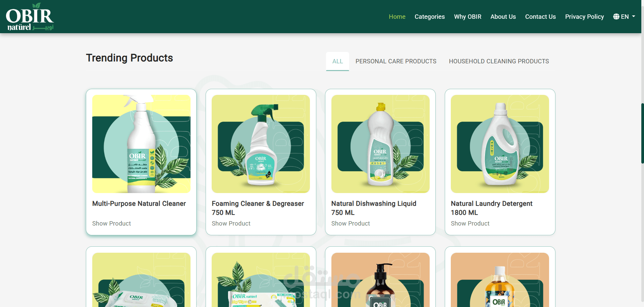Click the page vertical scrollbar thumb
644x307 pixels.
click(x=642, y=133)
